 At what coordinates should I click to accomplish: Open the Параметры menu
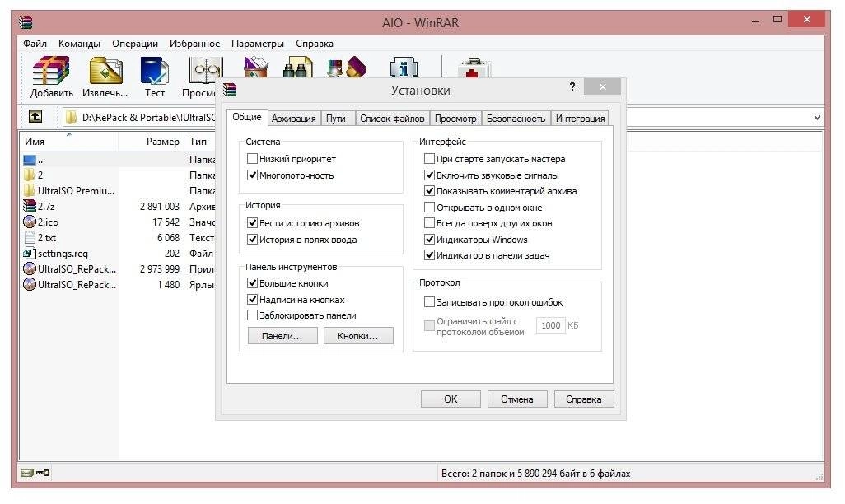[x=258, y=44]
